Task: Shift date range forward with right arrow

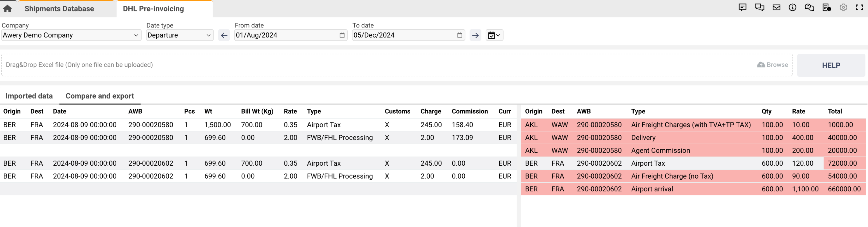Action: (x=476, y=35)
